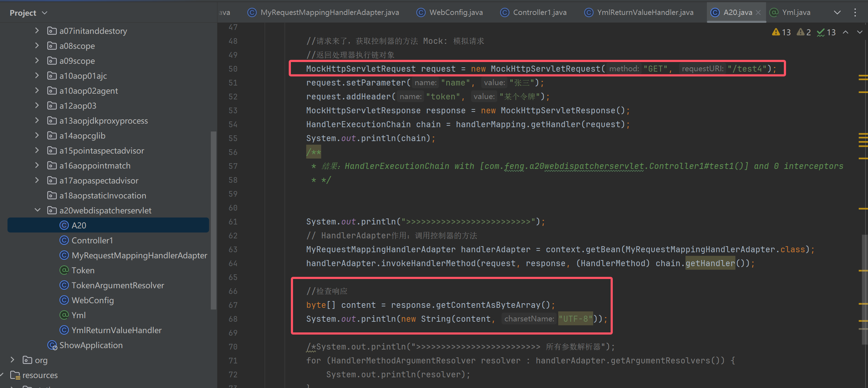The image size is (868, 388).
Task: Switch to Yml.java tab
Action: tap(790, 12)
